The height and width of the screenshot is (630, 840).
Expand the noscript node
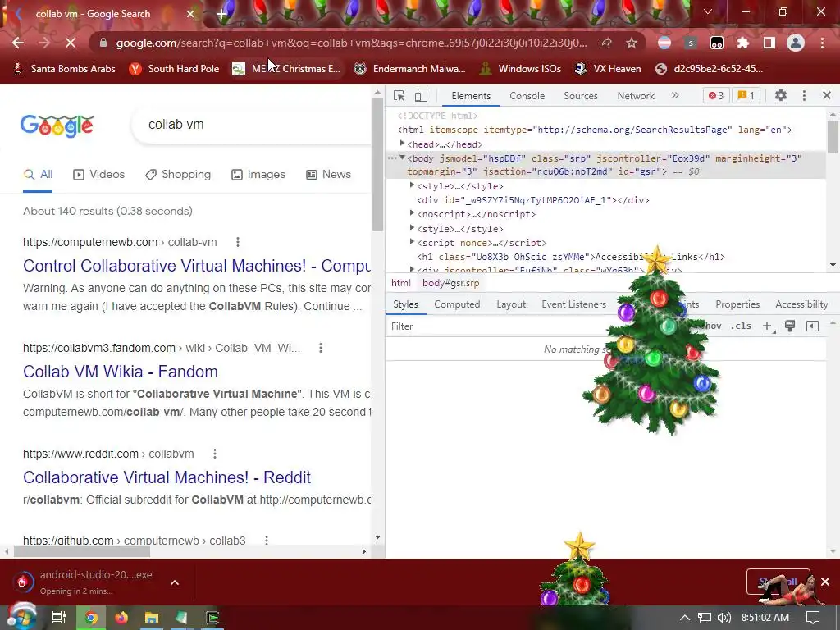[412, 213]
